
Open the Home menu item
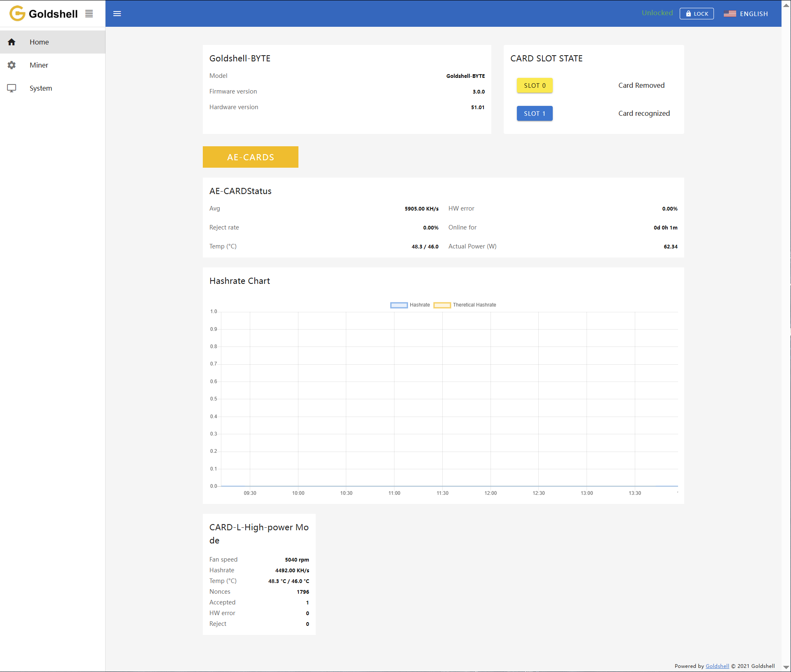point(53,42)
